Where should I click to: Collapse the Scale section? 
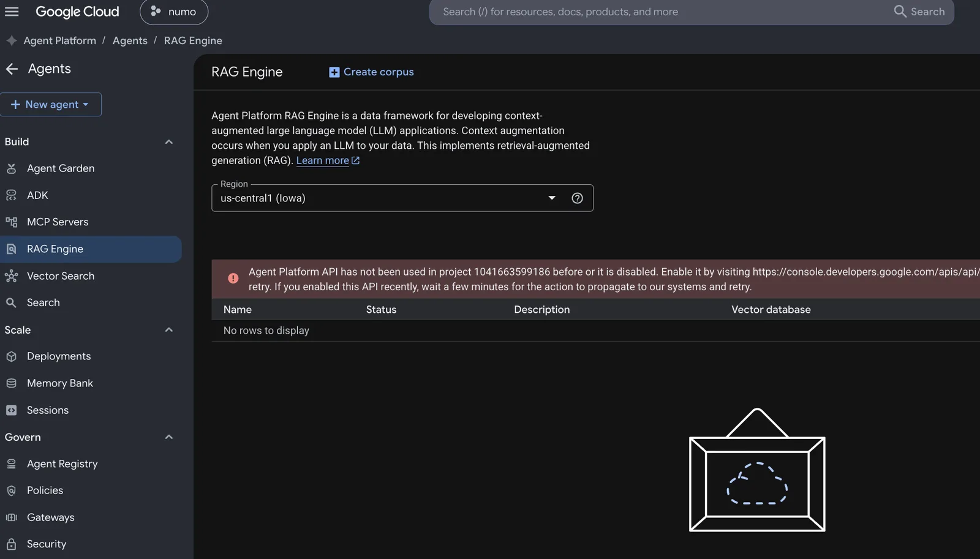(x=169, y=330)
